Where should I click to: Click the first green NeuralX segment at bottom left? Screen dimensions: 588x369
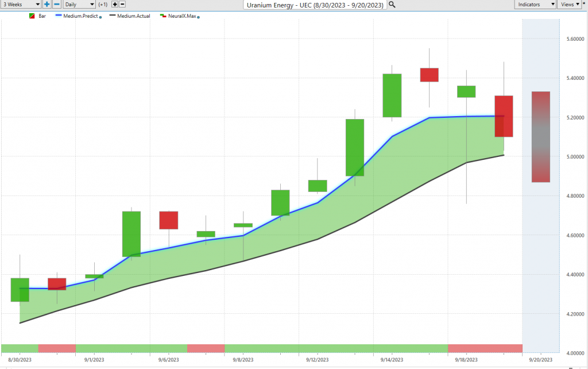20,348
